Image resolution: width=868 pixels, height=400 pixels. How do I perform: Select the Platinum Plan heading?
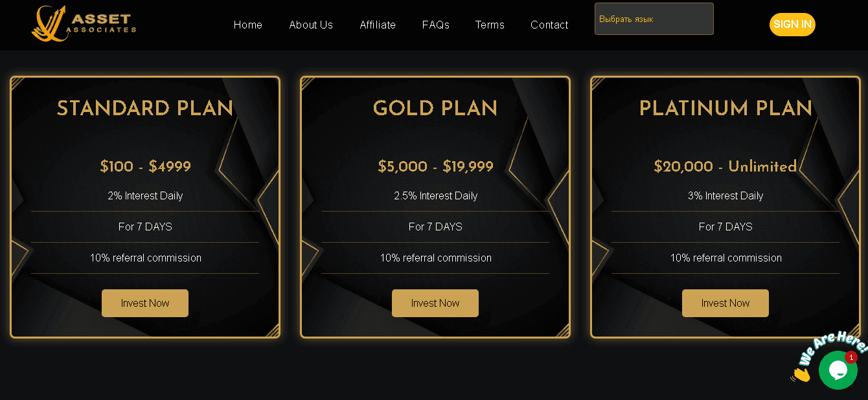pyautogui.click(x=725, y=109)
